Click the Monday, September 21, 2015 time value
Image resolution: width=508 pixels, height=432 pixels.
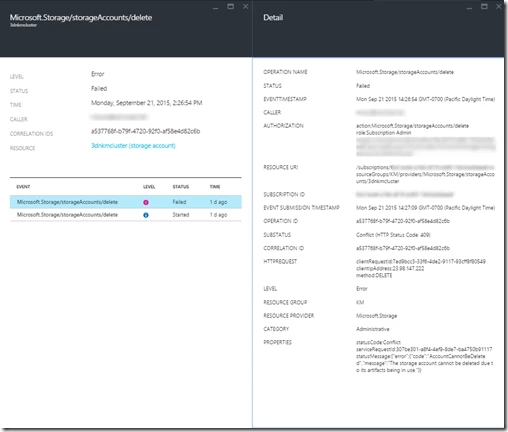(x=147, y=103)
